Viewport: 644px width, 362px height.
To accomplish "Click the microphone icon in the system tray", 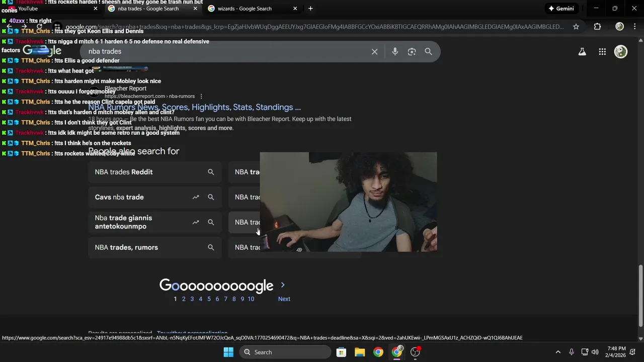I will click(x=571, y=352).
